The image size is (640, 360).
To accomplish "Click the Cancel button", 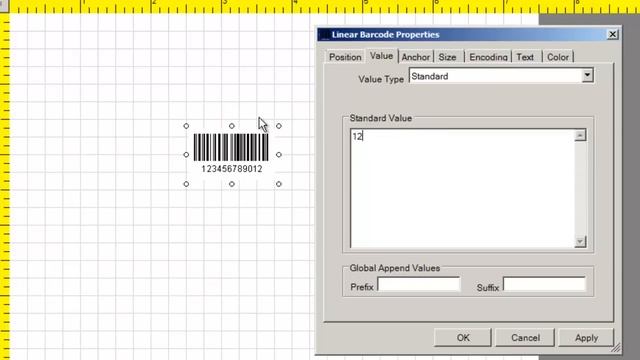I will (x=525, y=338).
